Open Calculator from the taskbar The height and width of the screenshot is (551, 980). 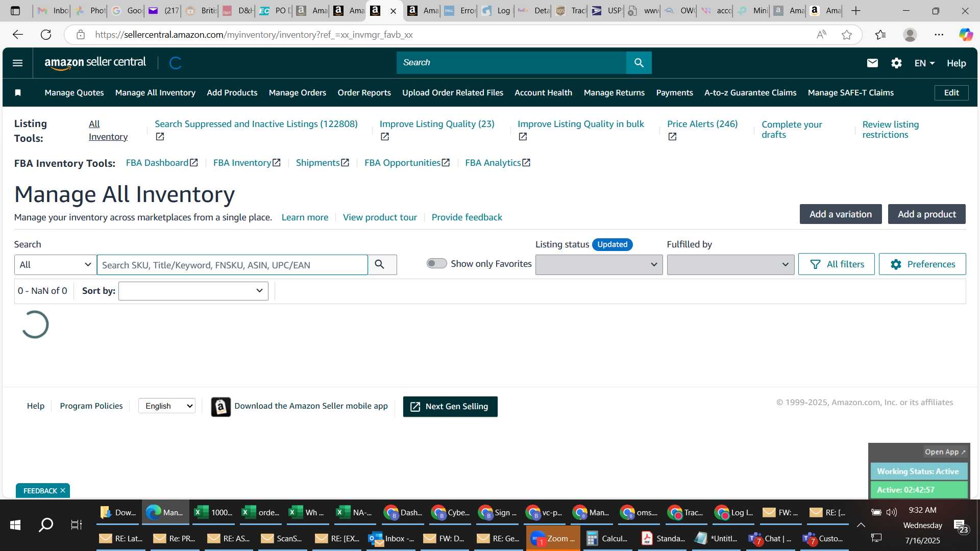[607, 538]
